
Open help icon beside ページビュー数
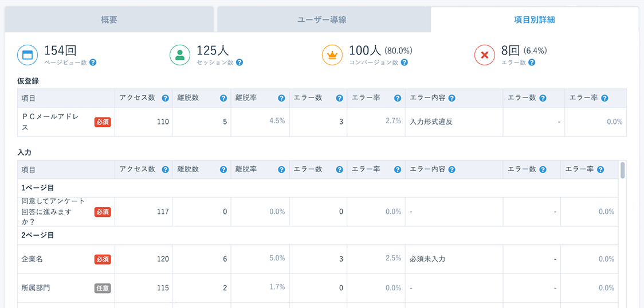(x=93, y=63)
